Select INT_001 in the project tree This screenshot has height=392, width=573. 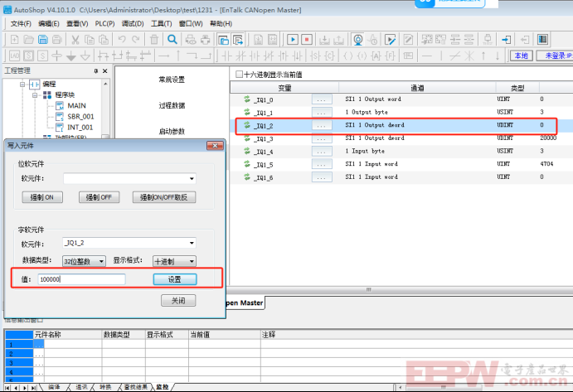(80, 128)
